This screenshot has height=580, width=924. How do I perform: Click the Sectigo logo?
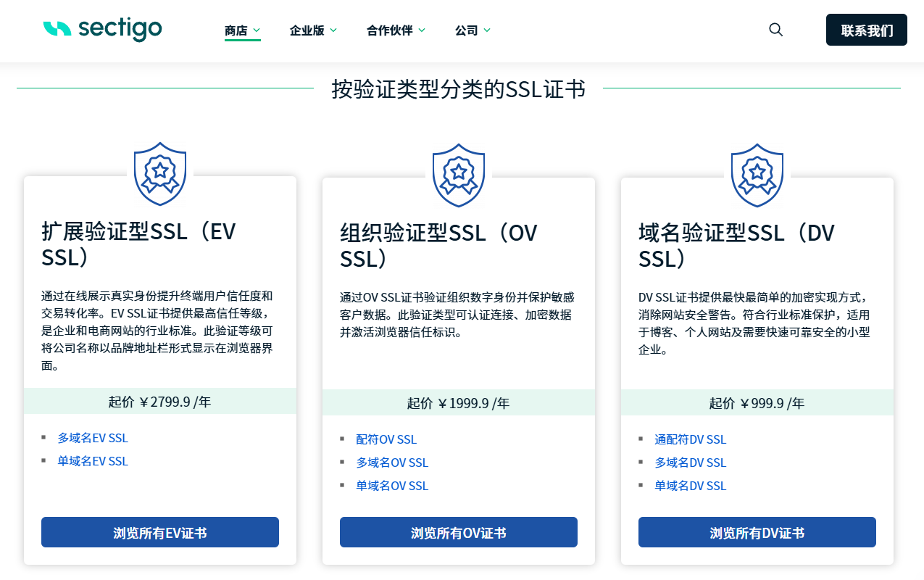(x=102, y=29)
